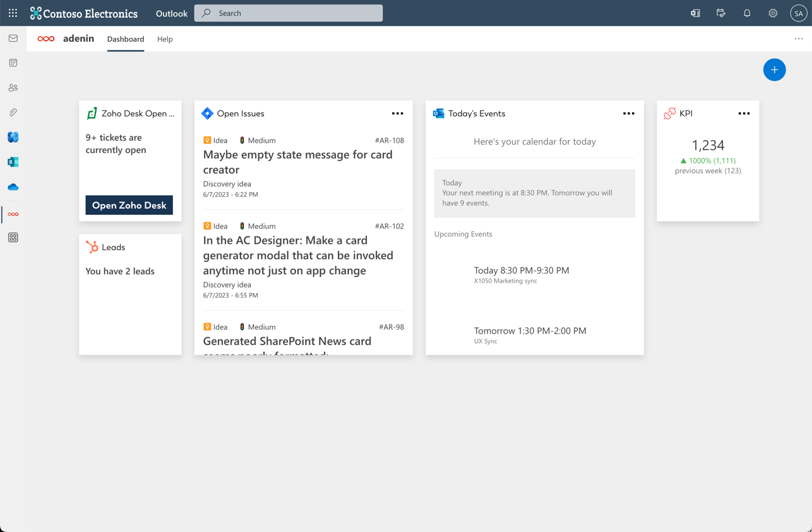This screenshot has height=532, width=812.
Task: Open the My Day calendar-check icon
Action: (721, 13)
